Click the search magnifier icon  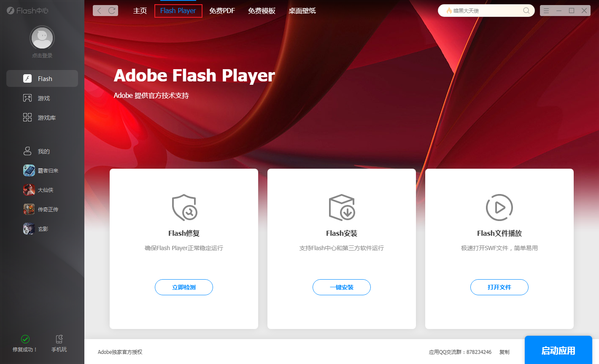tap(526, 11)
